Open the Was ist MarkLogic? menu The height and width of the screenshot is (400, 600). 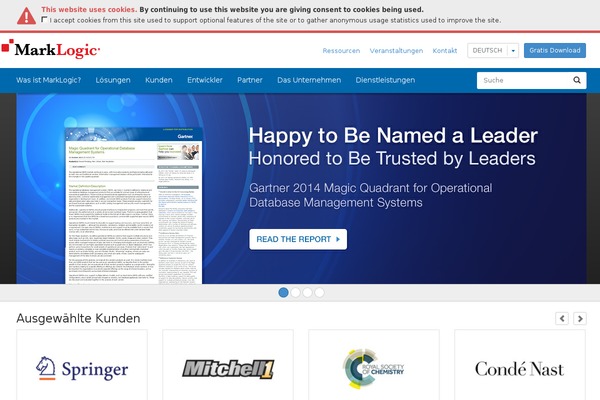click(49, 80)
